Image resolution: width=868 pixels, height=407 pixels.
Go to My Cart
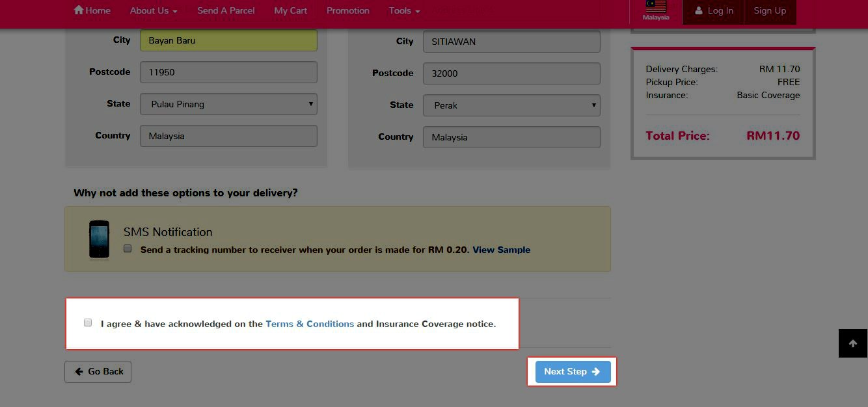pos(290,10)
